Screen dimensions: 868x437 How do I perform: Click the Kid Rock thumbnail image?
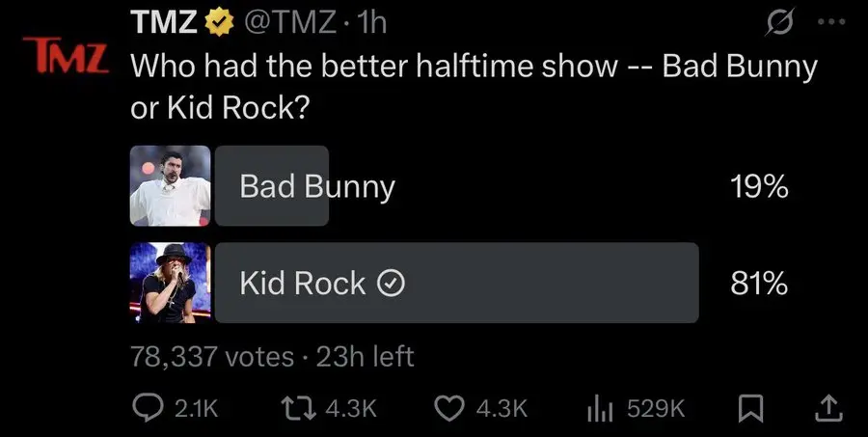coord(170,283)
